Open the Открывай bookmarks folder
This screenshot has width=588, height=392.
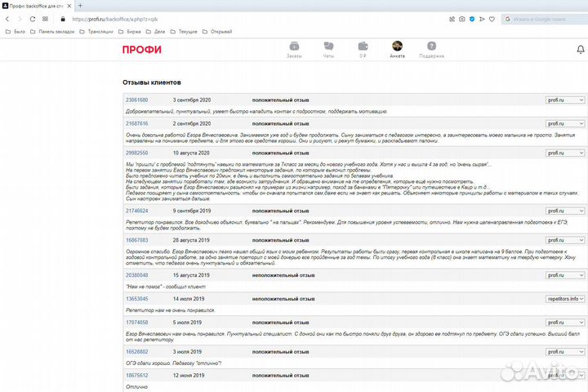point(217,32)
